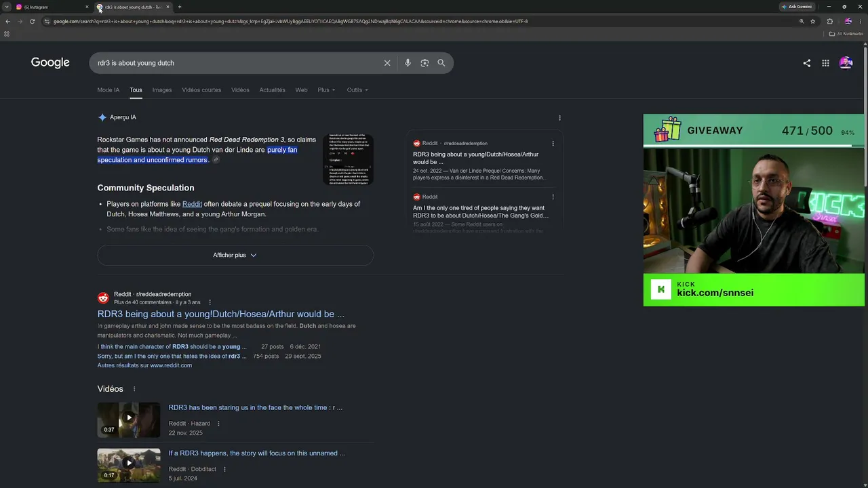Screen dimensions: 868x488
Task: Open the Outils dropdown
Action: pyautogui.click(x=357, y=90)
